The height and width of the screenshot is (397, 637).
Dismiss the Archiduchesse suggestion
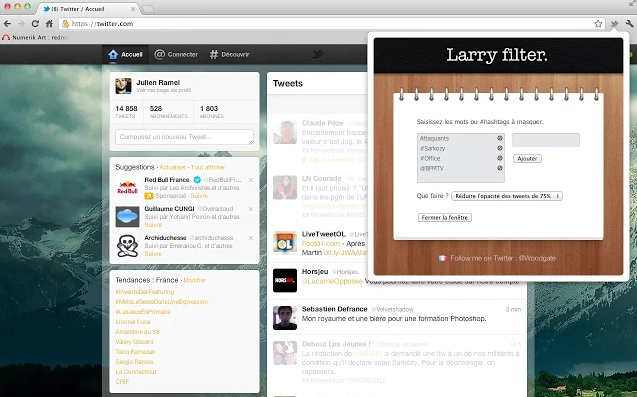251,238
